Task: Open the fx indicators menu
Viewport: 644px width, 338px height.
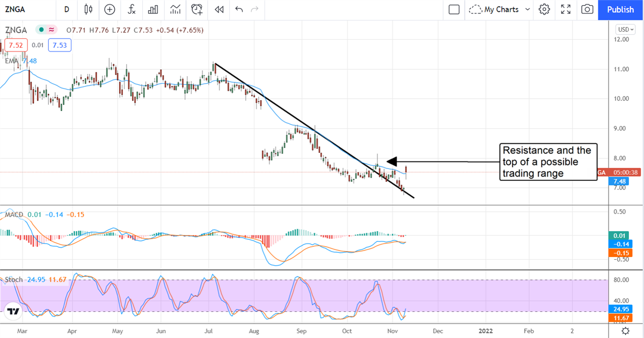Action: point(131,10)
